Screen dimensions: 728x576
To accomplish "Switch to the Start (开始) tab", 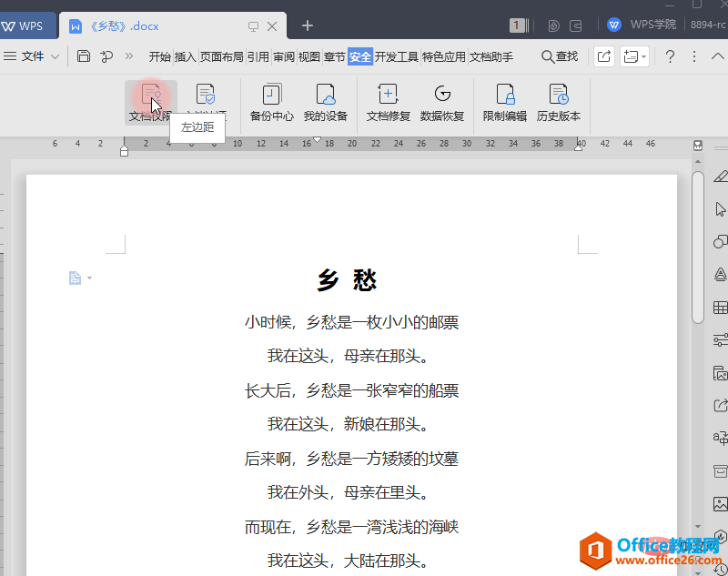I will (160, 56).
